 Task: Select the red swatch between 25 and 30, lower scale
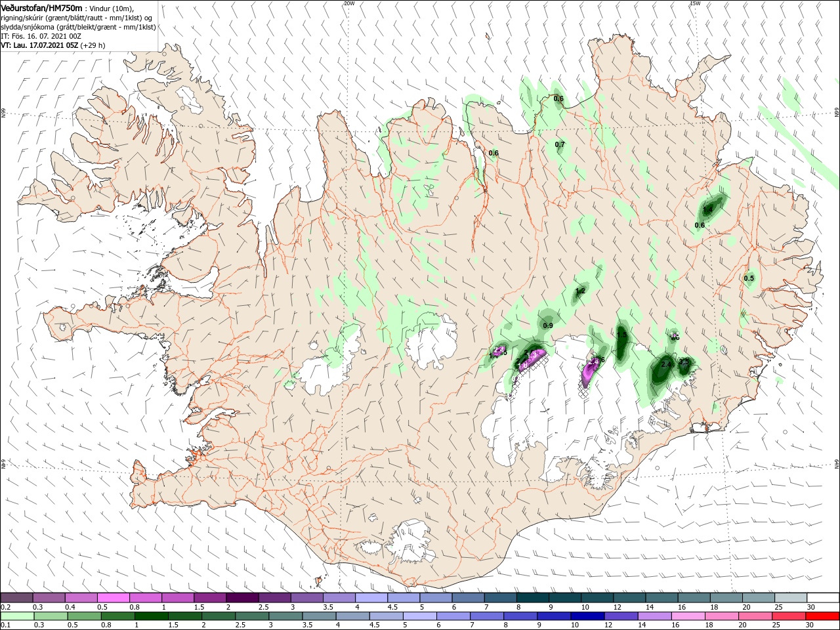tap(789, 616)
